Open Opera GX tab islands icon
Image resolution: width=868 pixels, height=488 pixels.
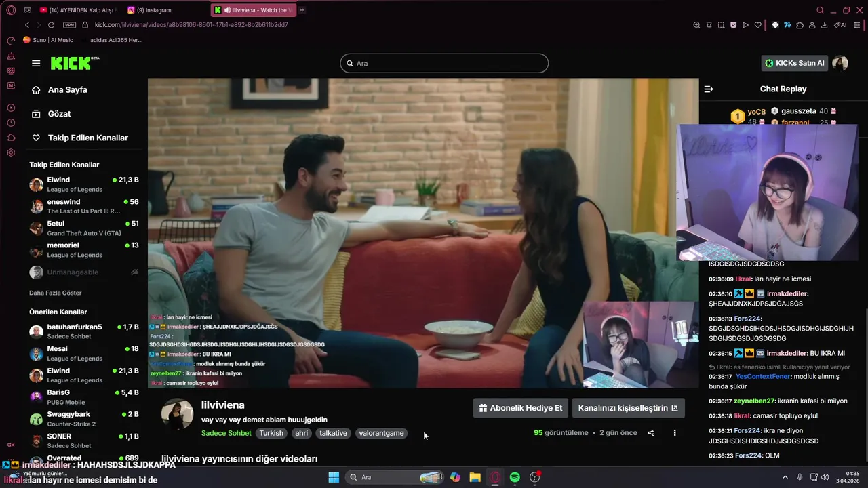pyautogui.click(x=27, y=10)
